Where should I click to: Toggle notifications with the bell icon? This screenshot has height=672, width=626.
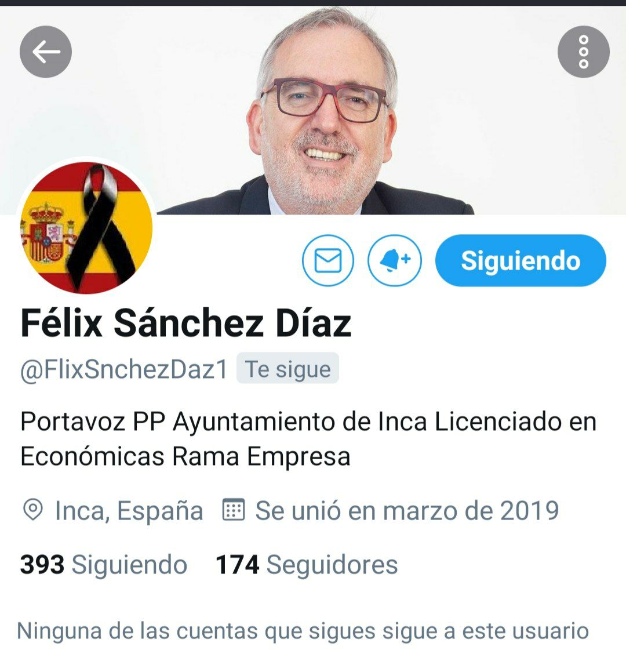point(395,260)
